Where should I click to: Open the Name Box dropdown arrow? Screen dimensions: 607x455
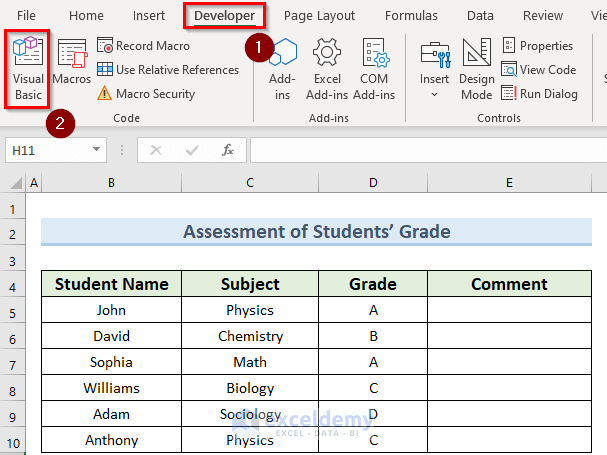point(97,150)
